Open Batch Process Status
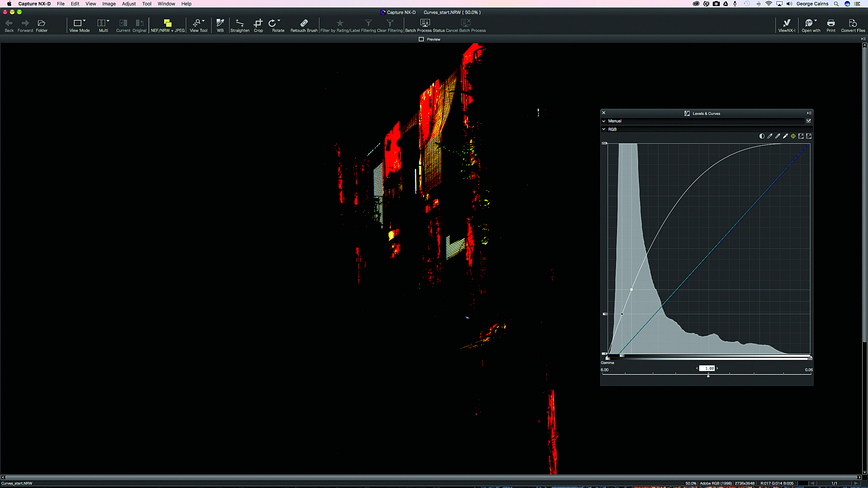Viewport: 868px width, 488px height. [425, 25]
